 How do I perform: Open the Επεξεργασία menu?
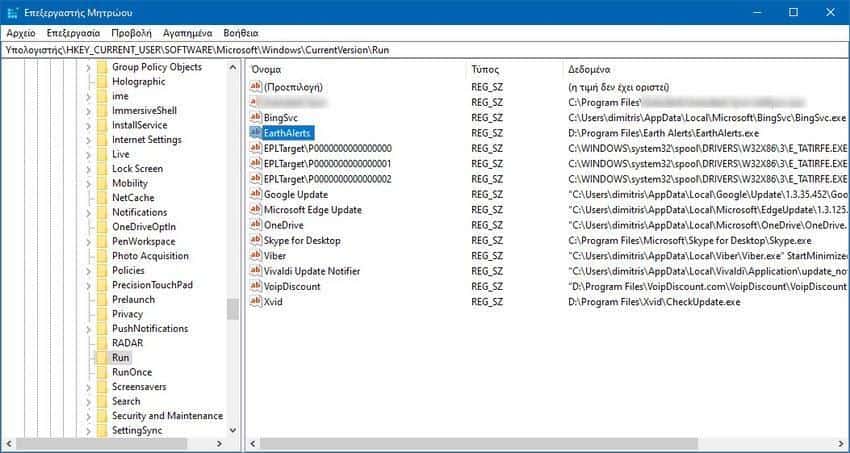click(x=73, y=33)
